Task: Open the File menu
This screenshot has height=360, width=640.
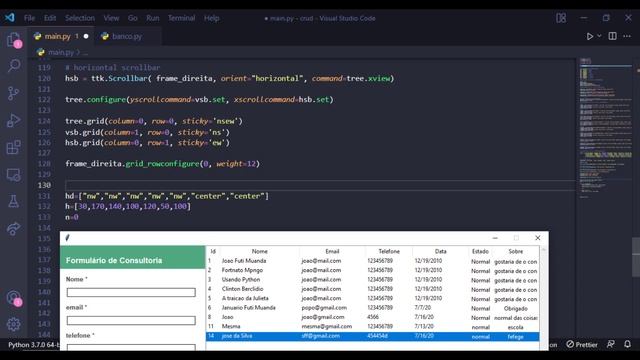Action: tap(29, 18)
